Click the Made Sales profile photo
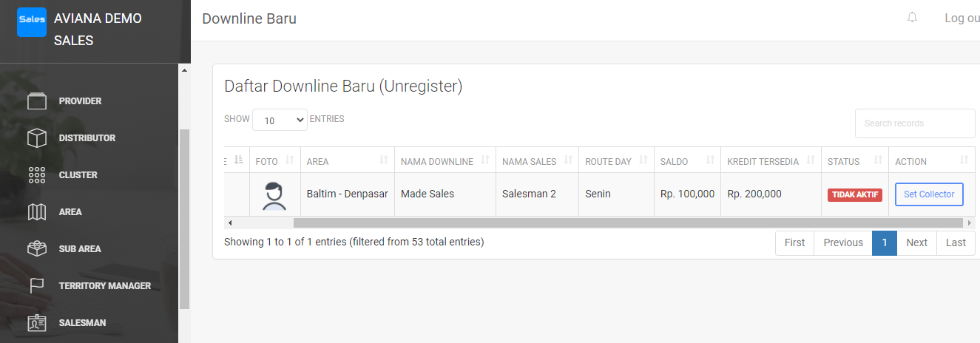The width and height of the screenshot is (980, 343). coord(274,195)
